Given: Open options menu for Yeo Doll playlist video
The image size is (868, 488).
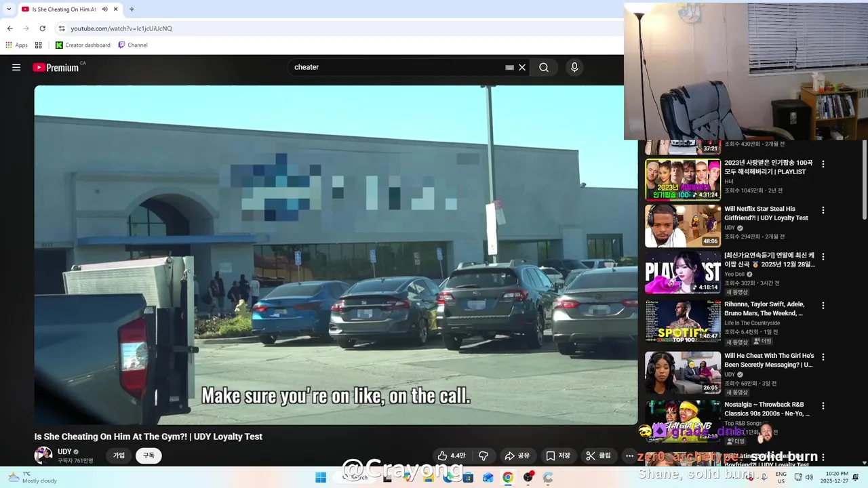Looking at the screenshot, I should pos(823,257).
